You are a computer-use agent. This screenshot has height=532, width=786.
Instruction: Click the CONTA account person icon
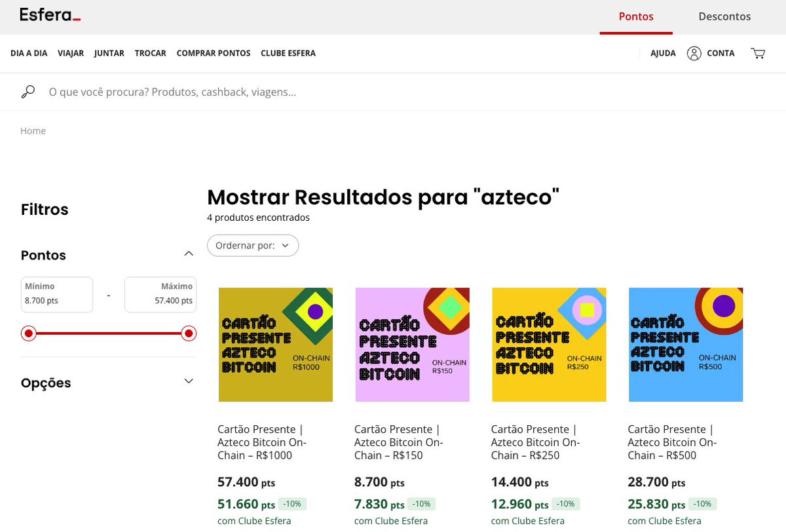[x=694, y=53]
